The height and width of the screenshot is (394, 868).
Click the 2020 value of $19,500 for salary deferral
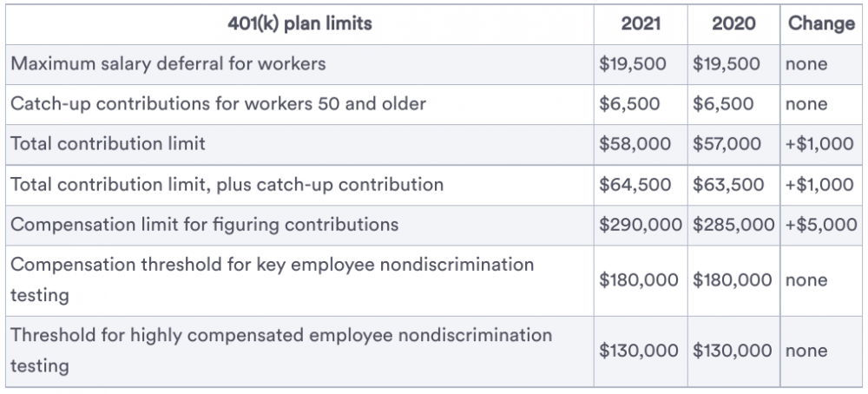(x=727, y=64)
